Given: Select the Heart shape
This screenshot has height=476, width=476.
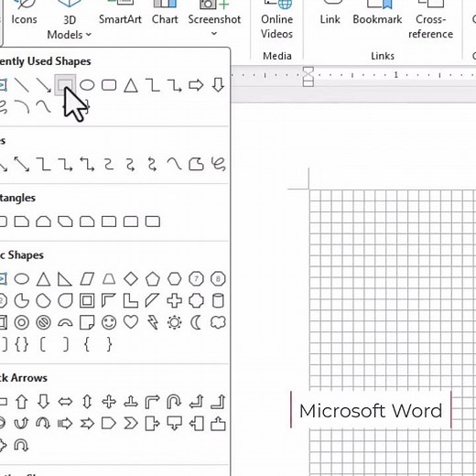Looking at the screenshot, I should 131,322.
